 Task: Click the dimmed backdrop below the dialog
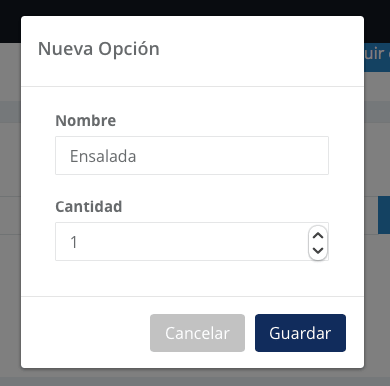195,377
